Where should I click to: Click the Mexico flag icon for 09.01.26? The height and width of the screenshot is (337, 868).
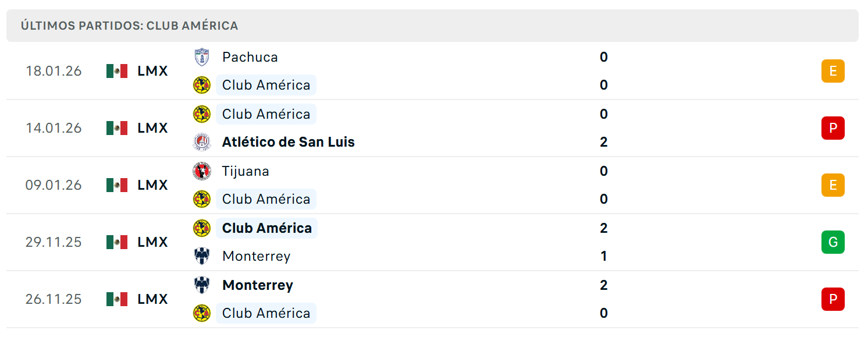click(x=117, y=185)
